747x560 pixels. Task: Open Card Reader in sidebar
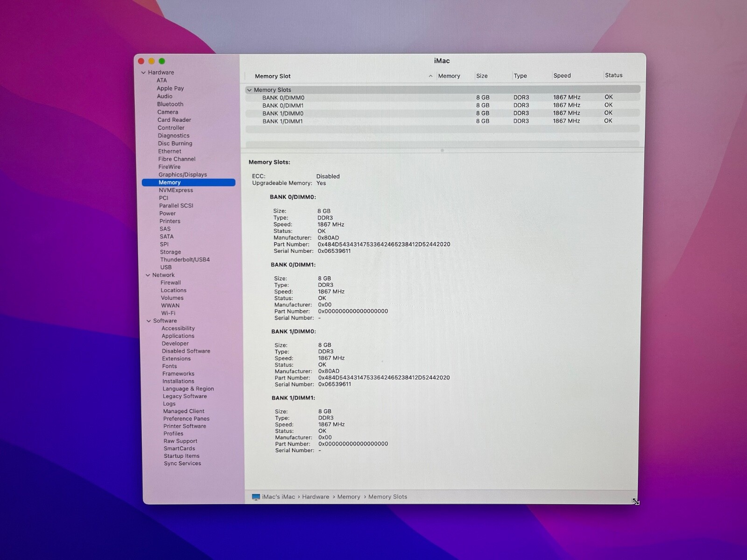(x=174, y=120)
